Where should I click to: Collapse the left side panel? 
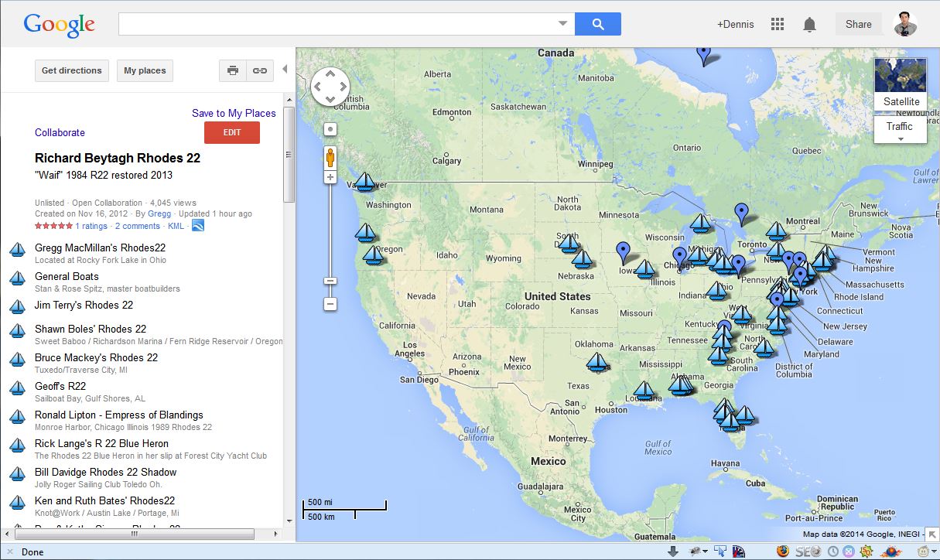click(x=284, y=70)
